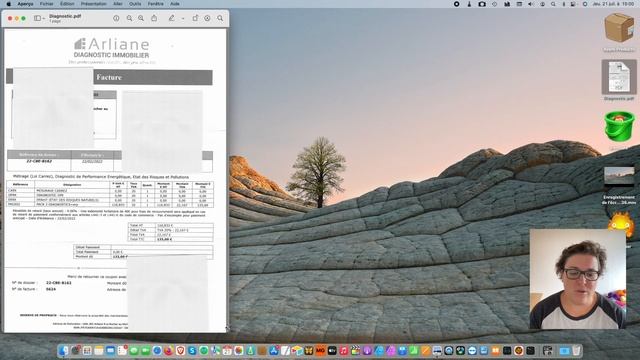Open Podcasts from the Dock
Image resolution: width=640 pixels, height=360 pixels.
367,351
